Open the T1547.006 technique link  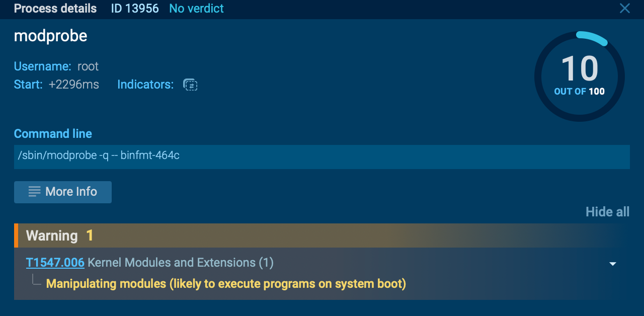point(55,263)
